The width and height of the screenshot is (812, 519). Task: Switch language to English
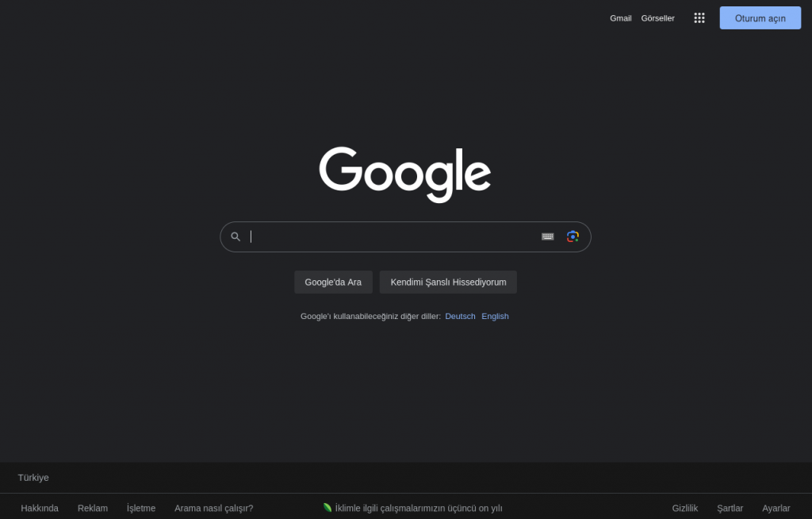495,317
